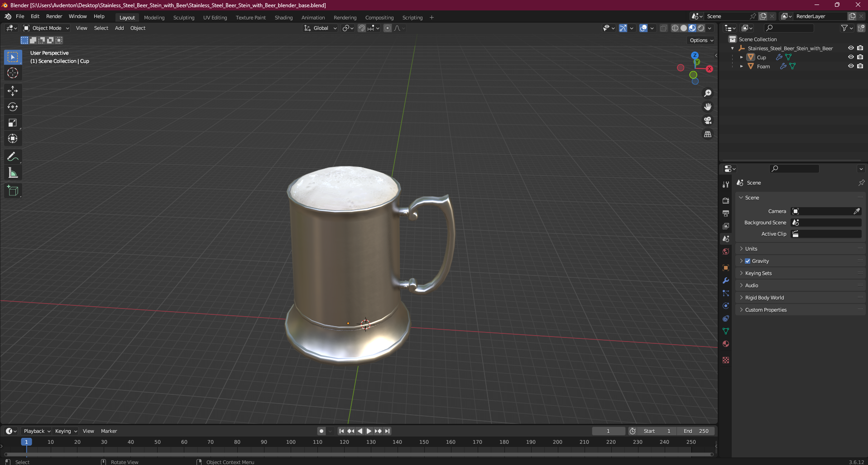Screen dimensions: 868x465
Task: Click the Play animation button
Action: pyautogui.click(x=369, y=431)
